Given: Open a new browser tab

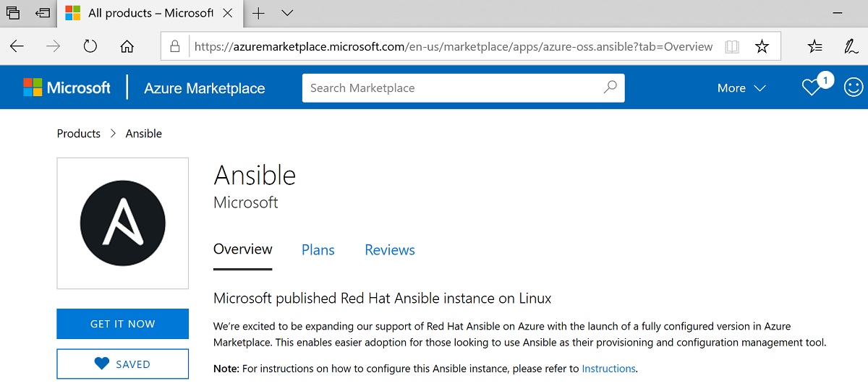Looking at the screenshot, I should [258, 13].
